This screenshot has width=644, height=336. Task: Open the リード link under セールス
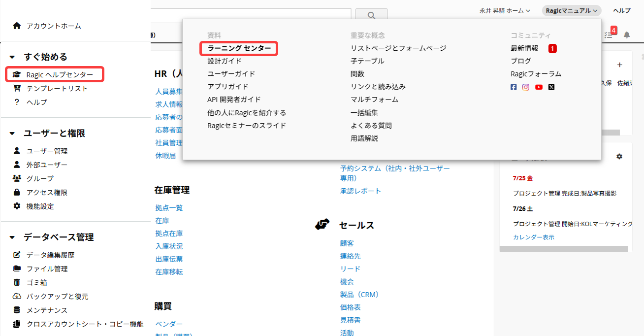point(350,269)
